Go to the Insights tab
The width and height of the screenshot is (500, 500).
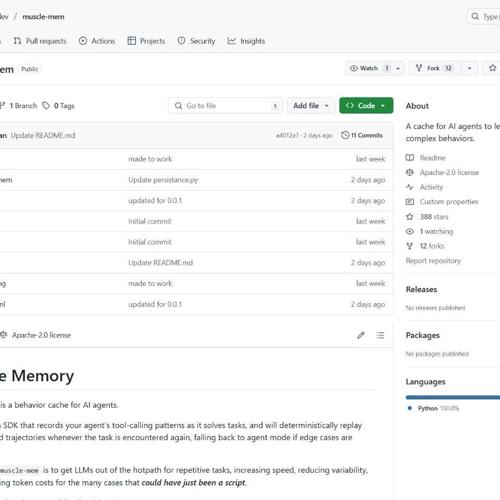pyautogui.click(x=246, y=41)
